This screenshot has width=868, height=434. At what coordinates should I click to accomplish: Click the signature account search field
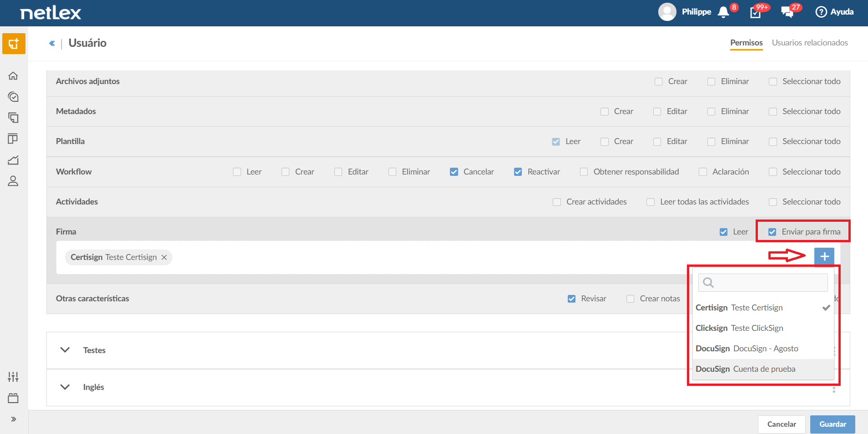coord(763,283)
